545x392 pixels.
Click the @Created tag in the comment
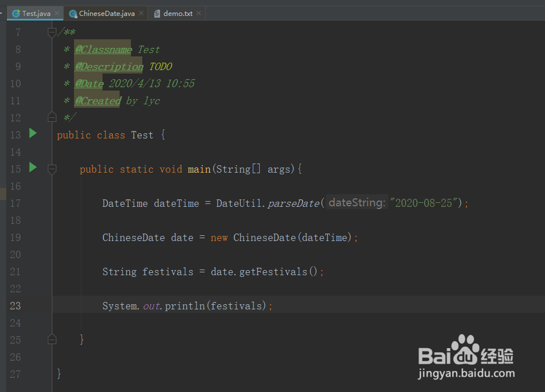tap(98, 101)
